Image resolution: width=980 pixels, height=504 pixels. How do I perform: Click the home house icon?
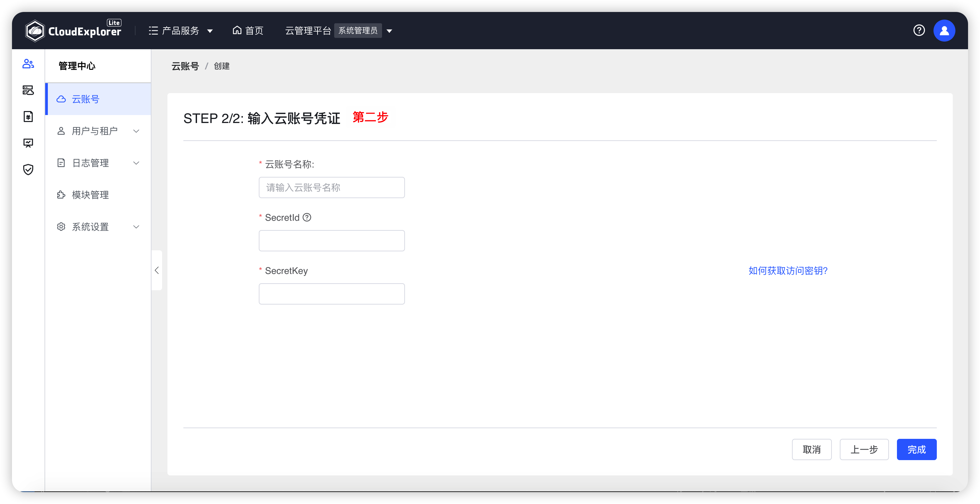237,30
